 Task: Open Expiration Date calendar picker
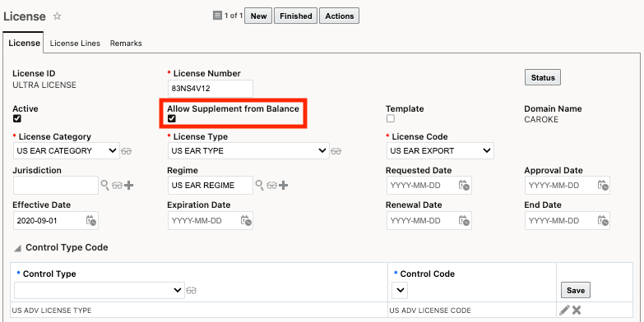(246, 221)
